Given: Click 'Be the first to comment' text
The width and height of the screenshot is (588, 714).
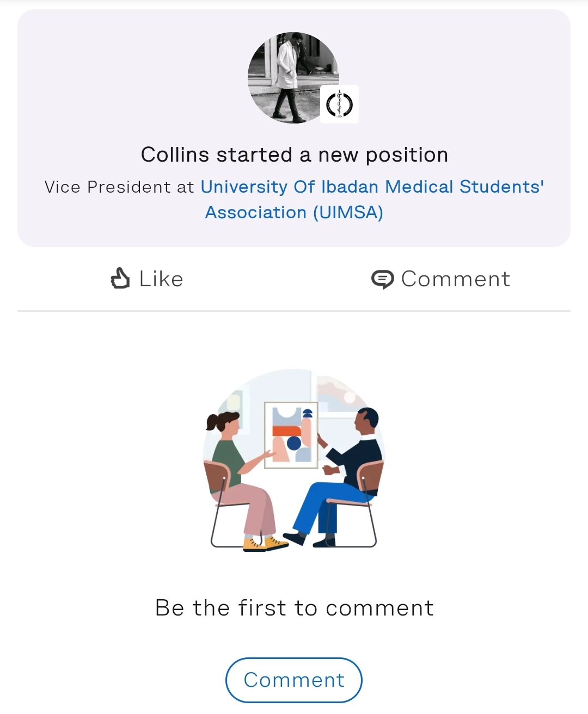Looking at the screenshot, I should pyautogui.click(x=294, y=608).
